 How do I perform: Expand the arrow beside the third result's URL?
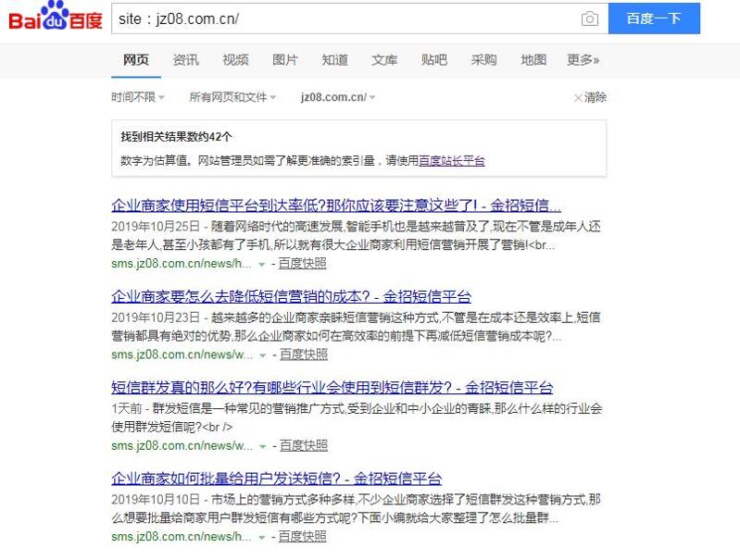click(x=263, y=447)
